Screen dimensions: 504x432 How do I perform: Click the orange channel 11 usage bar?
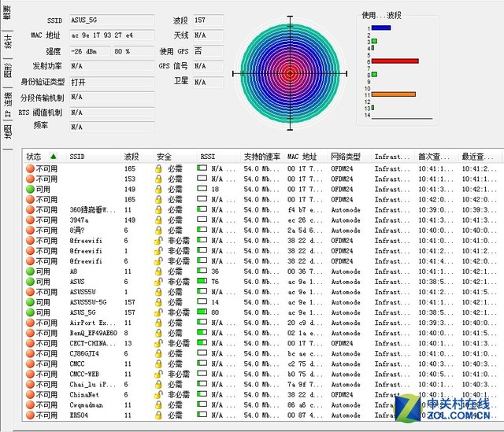[x=394, y=94]
